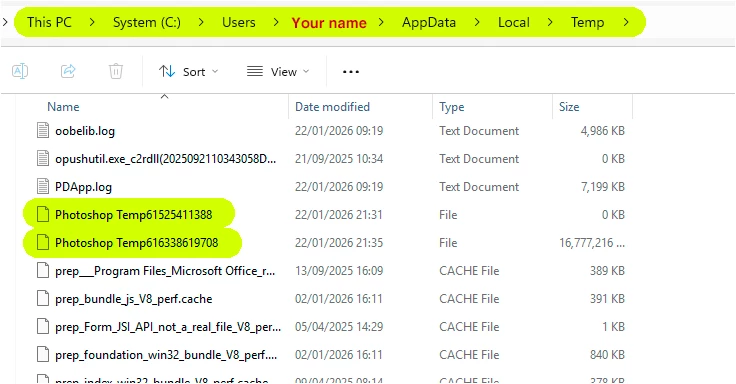The height and width of the screenshot is (384, 736).
Task: Click the 21/09/2025 10:34 date cell
Action: (339, 159)
